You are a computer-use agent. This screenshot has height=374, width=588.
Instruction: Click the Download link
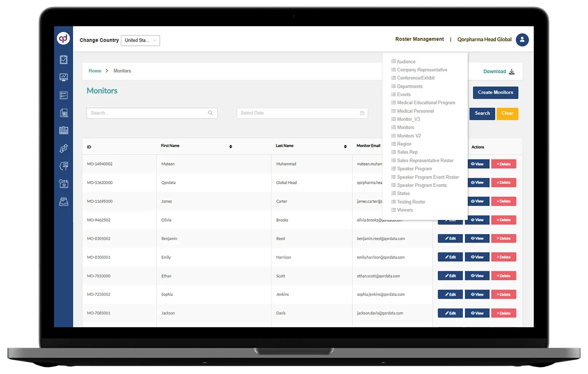494,71
